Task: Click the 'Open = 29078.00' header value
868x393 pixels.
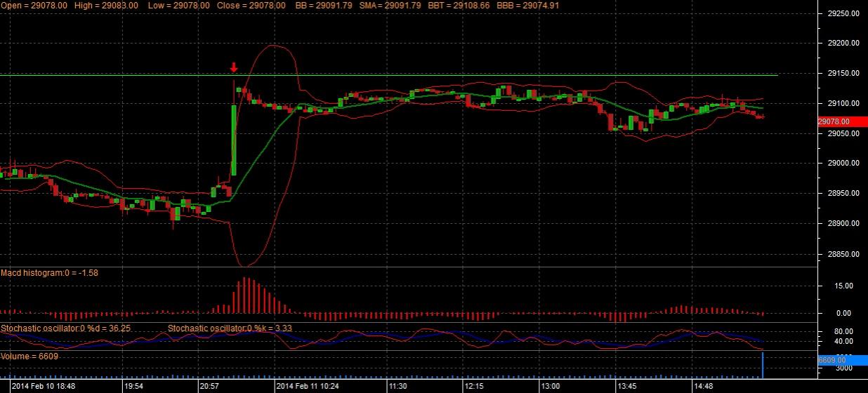Action: tap(34, 5)
